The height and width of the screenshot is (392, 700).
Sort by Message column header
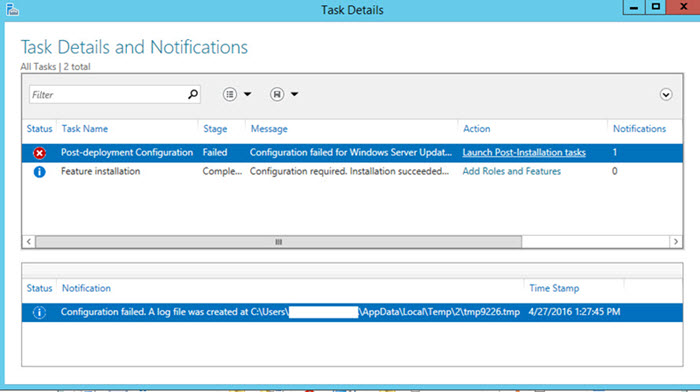point(269,129)
